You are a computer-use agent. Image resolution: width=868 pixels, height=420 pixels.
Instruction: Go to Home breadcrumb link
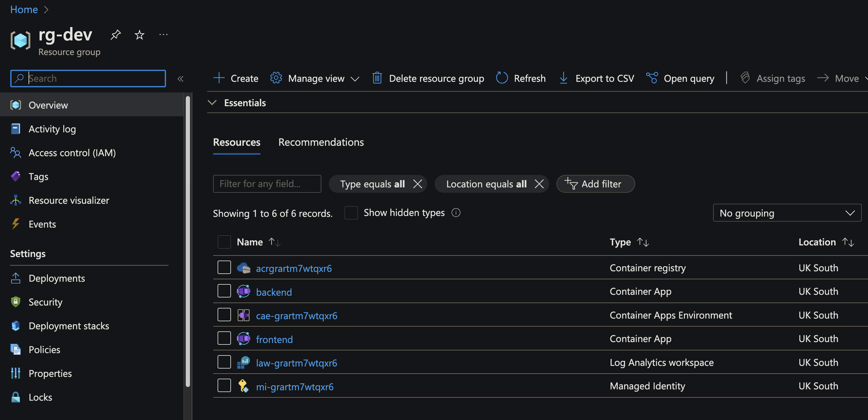pyautogui.click(x=24, y=10)
